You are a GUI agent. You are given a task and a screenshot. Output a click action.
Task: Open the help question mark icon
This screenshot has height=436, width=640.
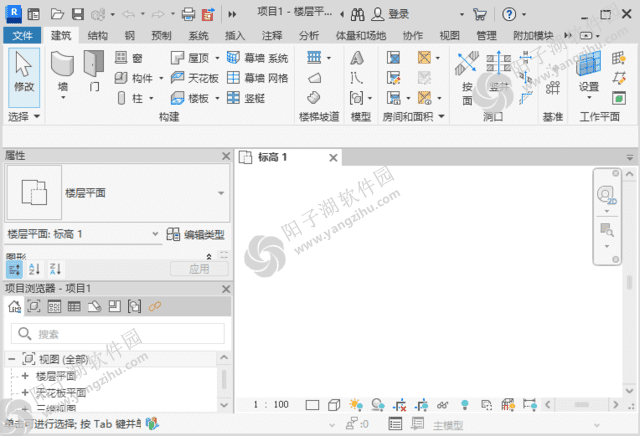click(x=509, y=15)
